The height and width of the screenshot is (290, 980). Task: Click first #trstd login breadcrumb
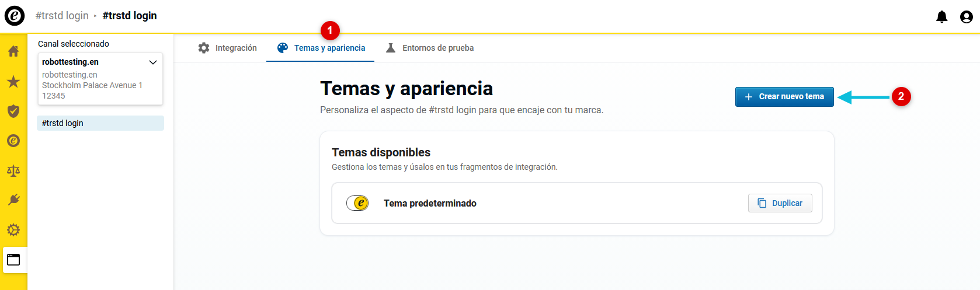(62, 16)
